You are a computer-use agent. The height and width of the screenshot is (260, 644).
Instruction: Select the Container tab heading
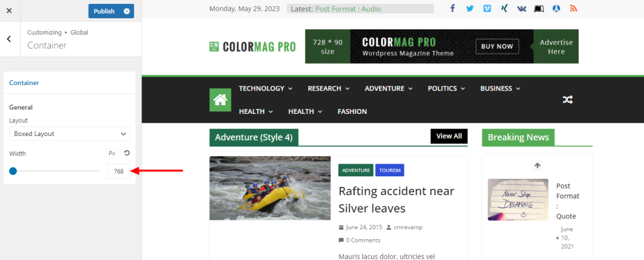(x=24, y=82)
